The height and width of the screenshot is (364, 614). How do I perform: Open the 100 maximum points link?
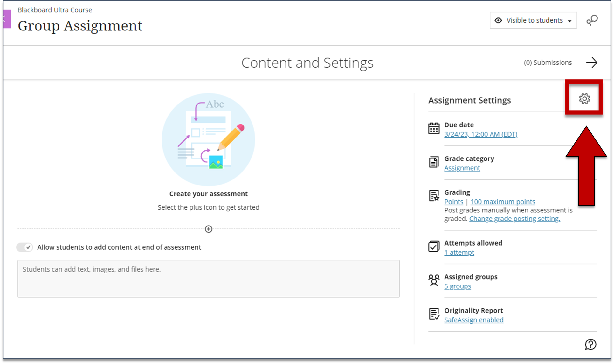[x=503, y=202]
